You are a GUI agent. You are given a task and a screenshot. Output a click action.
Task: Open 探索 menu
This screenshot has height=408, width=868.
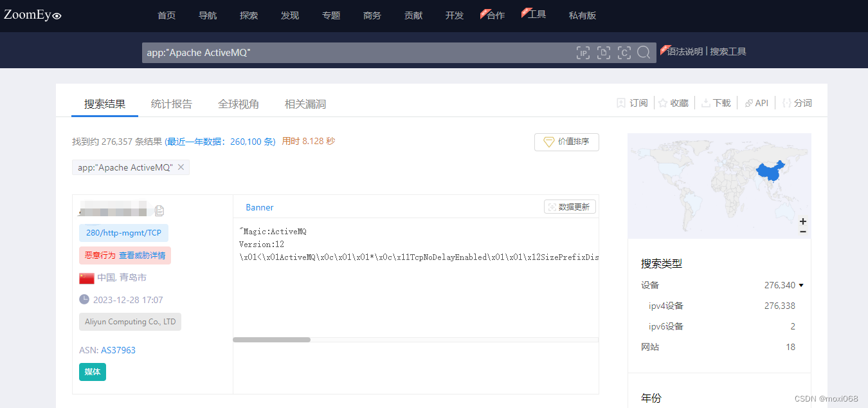click(x=249, y=15)
